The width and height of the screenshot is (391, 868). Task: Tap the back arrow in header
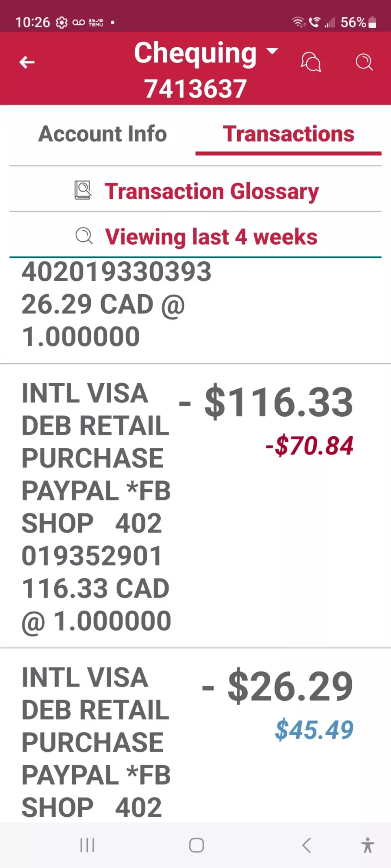(x=27, y=62)
